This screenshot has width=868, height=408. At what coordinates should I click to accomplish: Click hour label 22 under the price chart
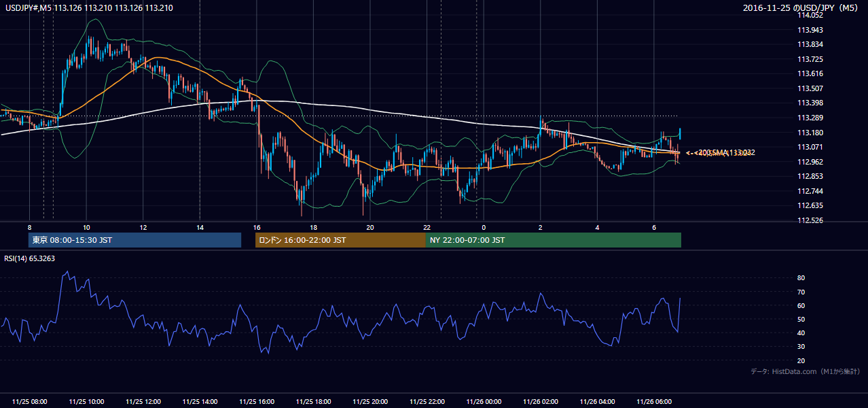[427, 227]
